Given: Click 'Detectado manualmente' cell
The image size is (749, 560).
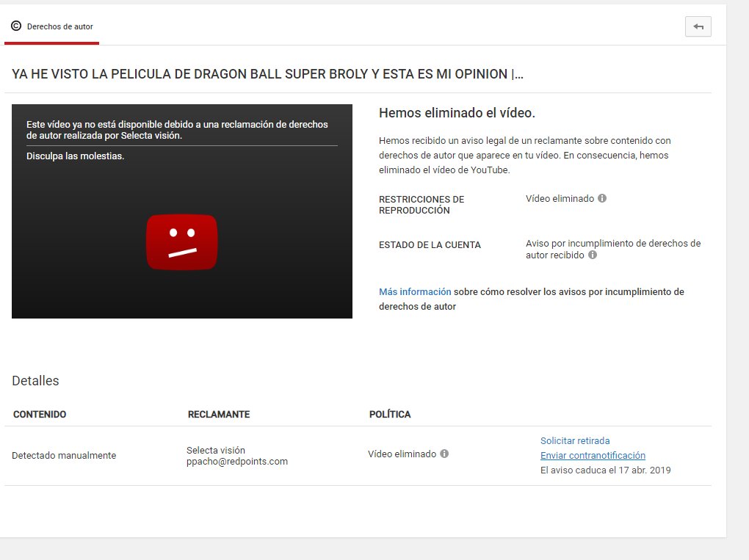Looking at the screenshot, I should point(64,456).
